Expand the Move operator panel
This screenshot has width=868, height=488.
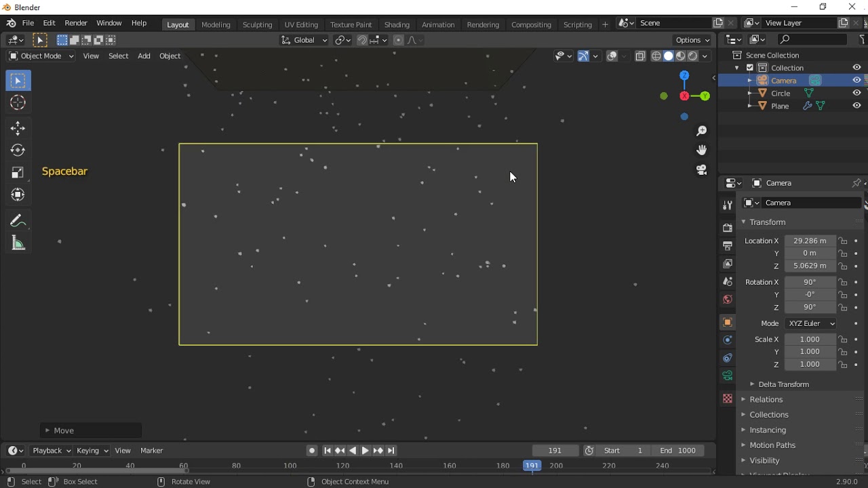click(x=91, y=430)
